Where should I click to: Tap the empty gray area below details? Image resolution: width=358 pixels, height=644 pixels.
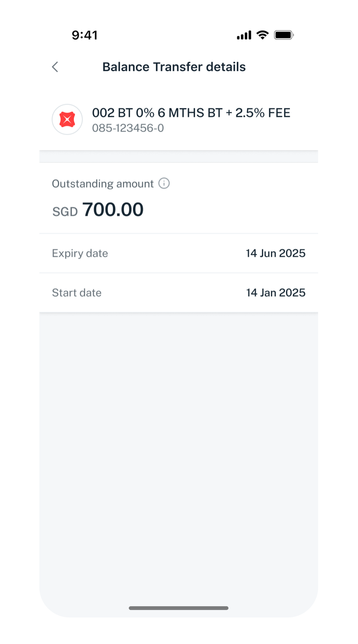click(x=179, y=442)
